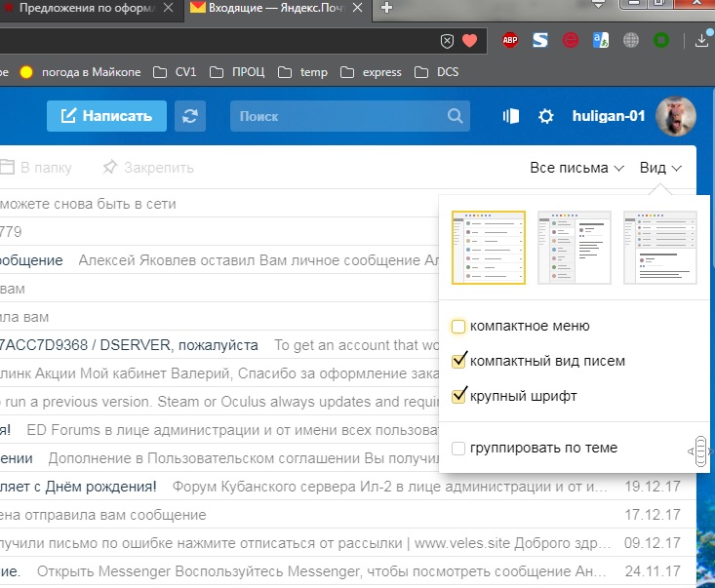Select the horizontal split layout thumbnail
The width and height of the screenshot is (715, 588).
tap(659, 248)
